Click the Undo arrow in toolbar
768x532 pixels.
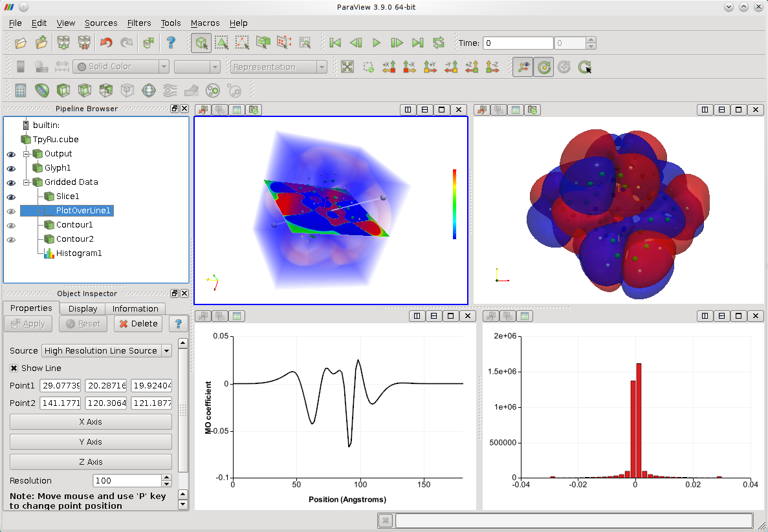tap(105, 43)
